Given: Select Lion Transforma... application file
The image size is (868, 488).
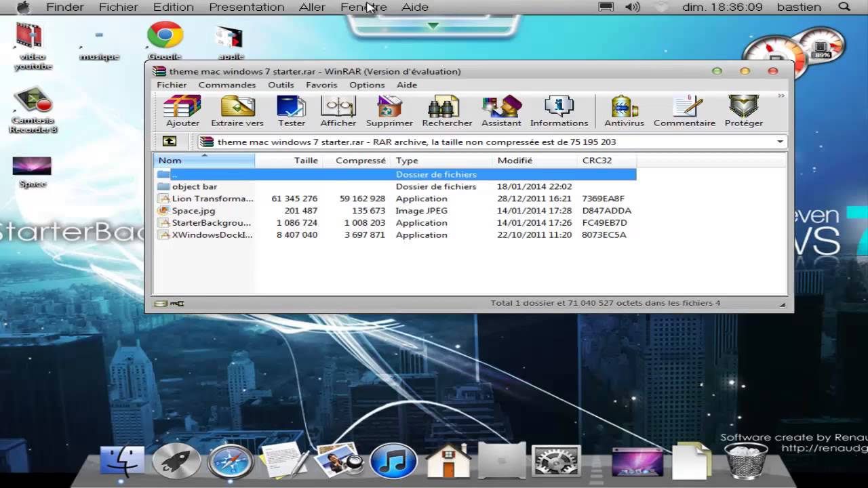Looking at the screenshot, I should pyautogui.click(x=395, y=199).
